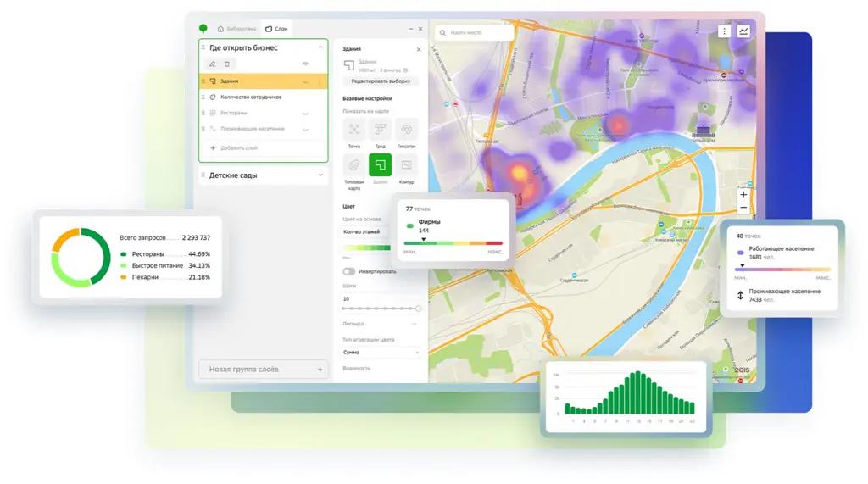This screenshot has width=868, height=484.
Task: Toggle visibility eye for Где открыть бизнес group
Action: [x=305, y=64]
